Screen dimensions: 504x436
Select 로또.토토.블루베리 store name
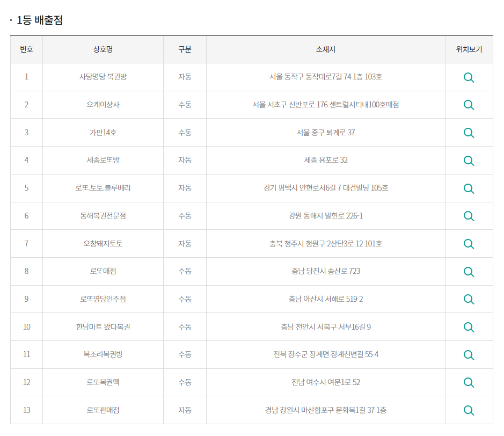[103, 188]
